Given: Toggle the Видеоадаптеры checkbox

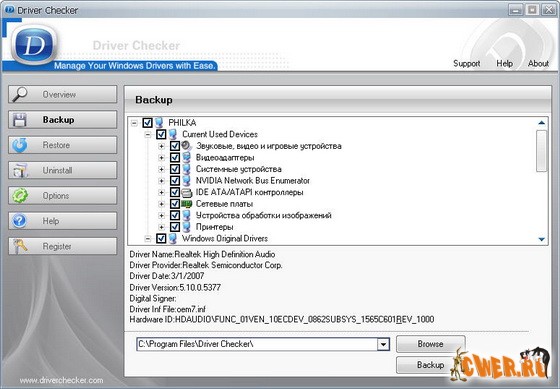Looking at the screenshot, I should click(x=175, y=158).
